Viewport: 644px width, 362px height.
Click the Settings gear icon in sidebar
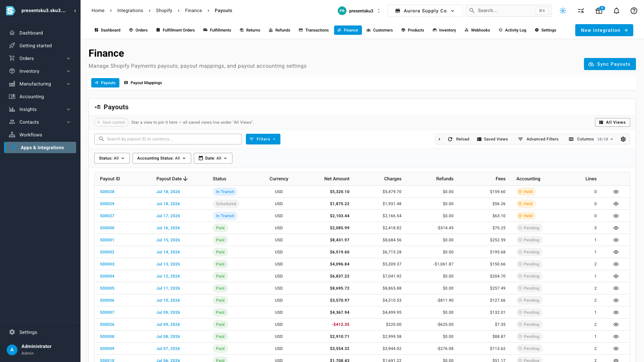(12, 332)
